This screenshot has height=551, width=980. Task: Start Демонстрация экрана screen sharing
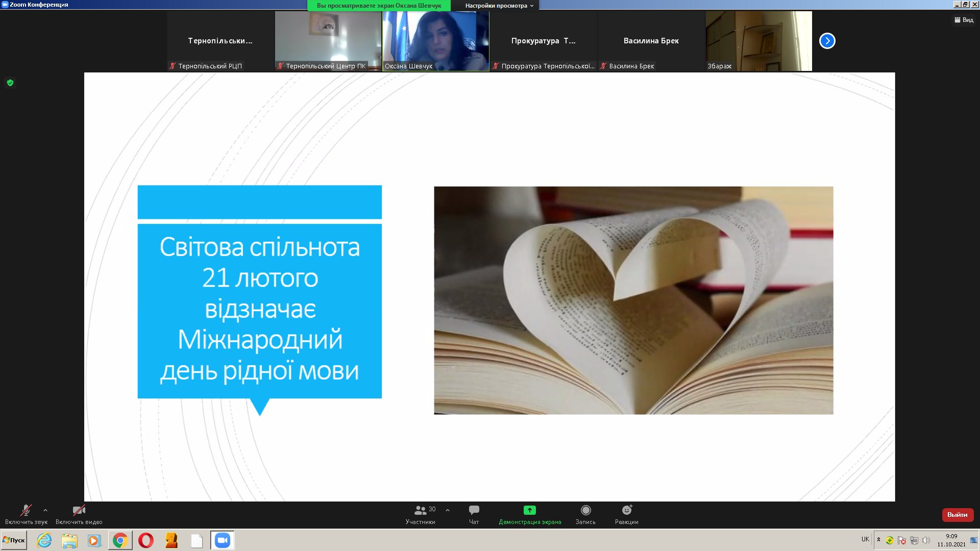coord(530,514)
